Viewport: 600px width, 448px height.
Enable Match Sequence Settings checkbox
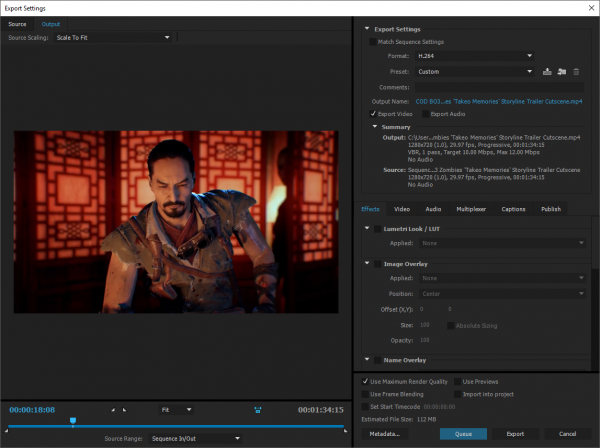click(372, 42)
